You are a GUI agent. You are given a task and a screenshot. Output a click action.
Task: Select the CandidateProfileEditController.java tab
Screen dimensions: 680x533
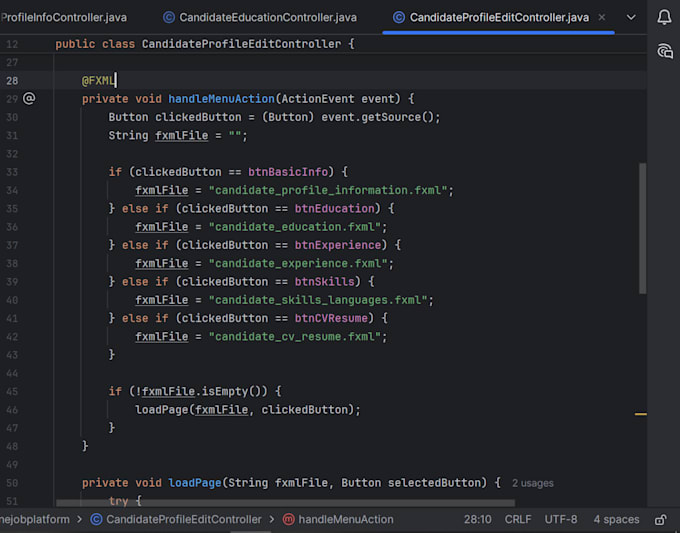click(499, 17)
